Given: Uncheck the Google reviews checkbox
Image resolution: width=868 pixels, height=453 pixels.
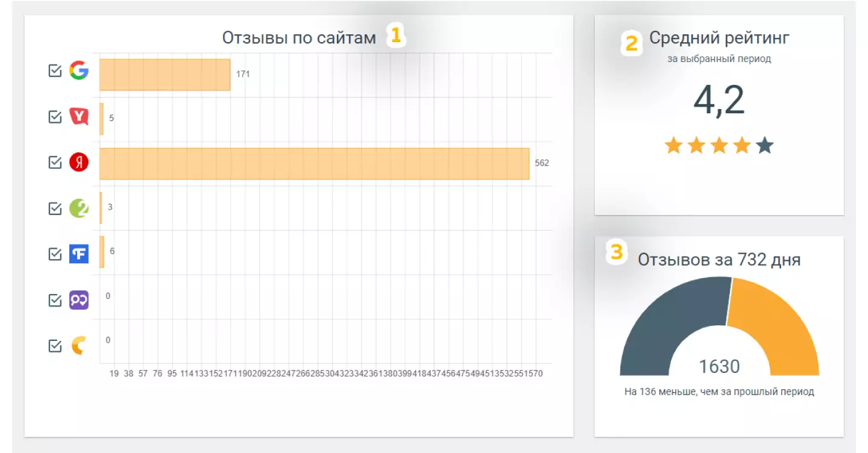Looking at the screenshot, I should [55, 71].
